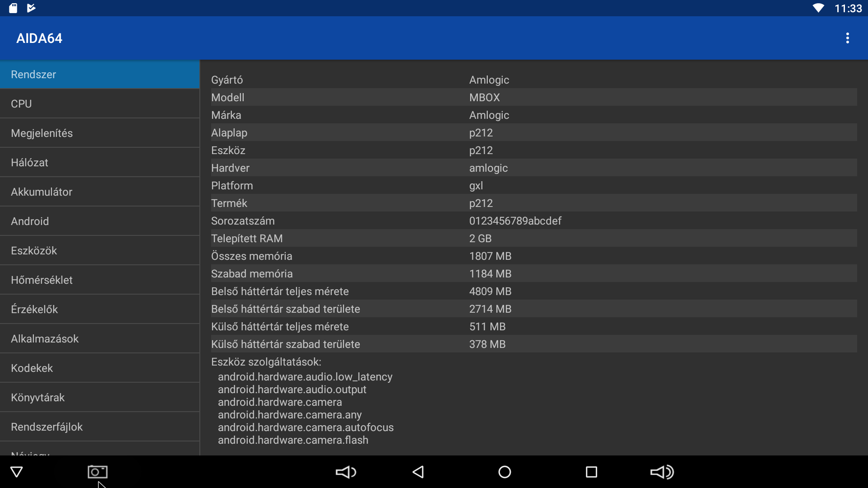This screenshot has width=868, height=488.
Task: Select the Rendszer category
Action: [x=100, y=75]
